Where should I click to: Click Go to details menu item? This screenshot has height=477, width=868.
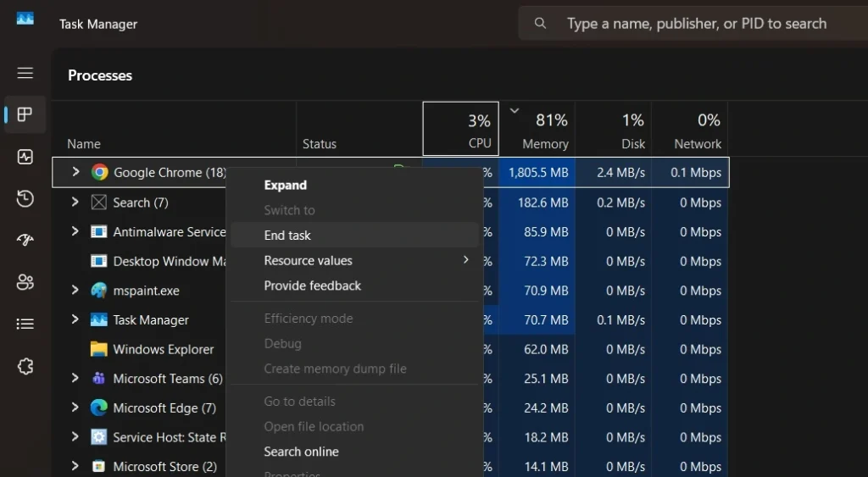[354, 402]
